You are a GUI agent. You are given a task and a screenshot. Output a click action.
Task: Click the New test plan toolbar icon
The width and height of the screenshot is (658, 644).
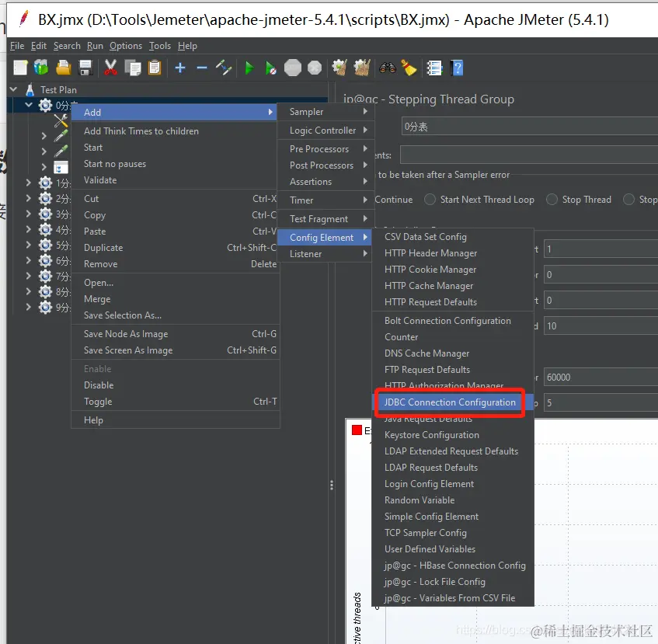pos(19,68)
